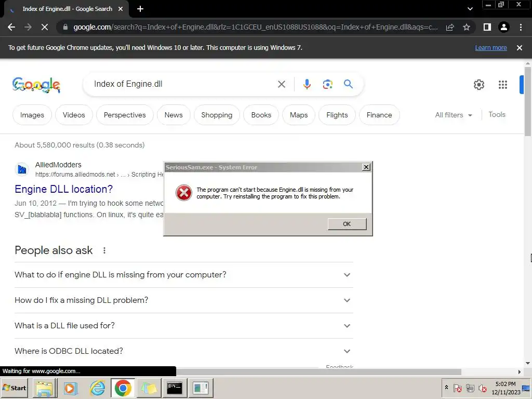Show hidden system tray icons
Image resolution: width=532 pixels, height=399 pixels.
pos(446,387)
